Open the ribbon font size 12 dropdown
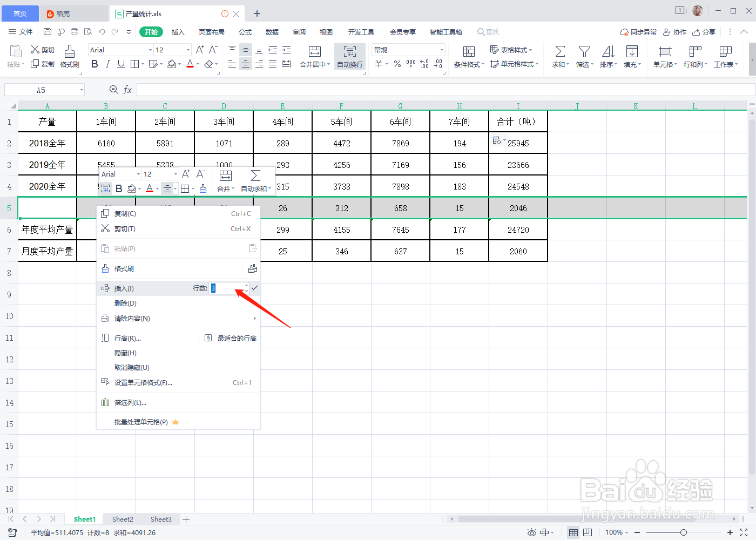 click(188, 50)
